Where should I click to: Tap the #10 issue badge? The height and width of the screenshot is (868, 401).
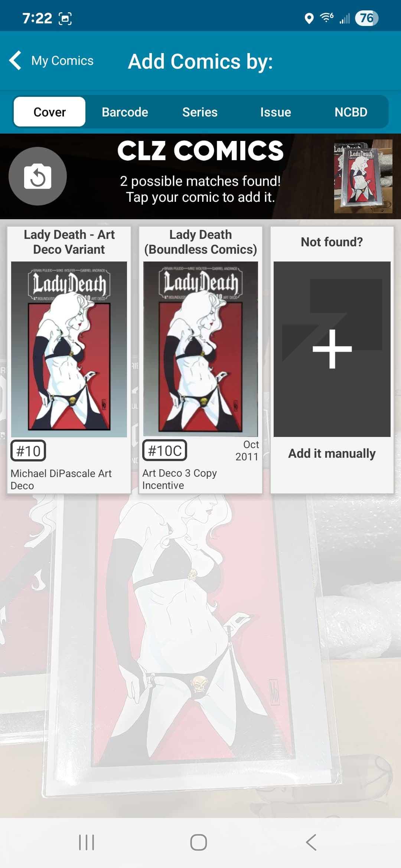(28, 451)
